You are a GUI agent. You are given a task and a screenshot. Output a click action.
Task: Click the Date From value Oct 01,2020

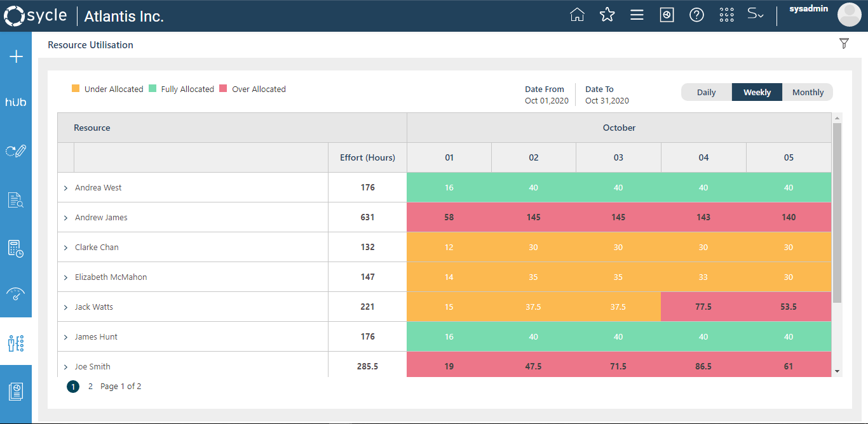tap(546, 101)
